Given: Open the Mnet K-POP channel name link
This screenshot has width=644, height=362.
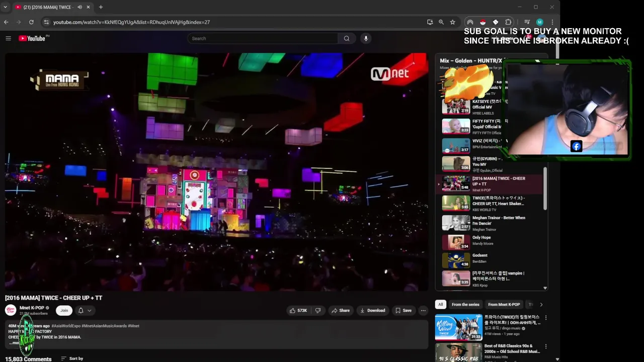Looking at the screenshot, I should 31,308.
